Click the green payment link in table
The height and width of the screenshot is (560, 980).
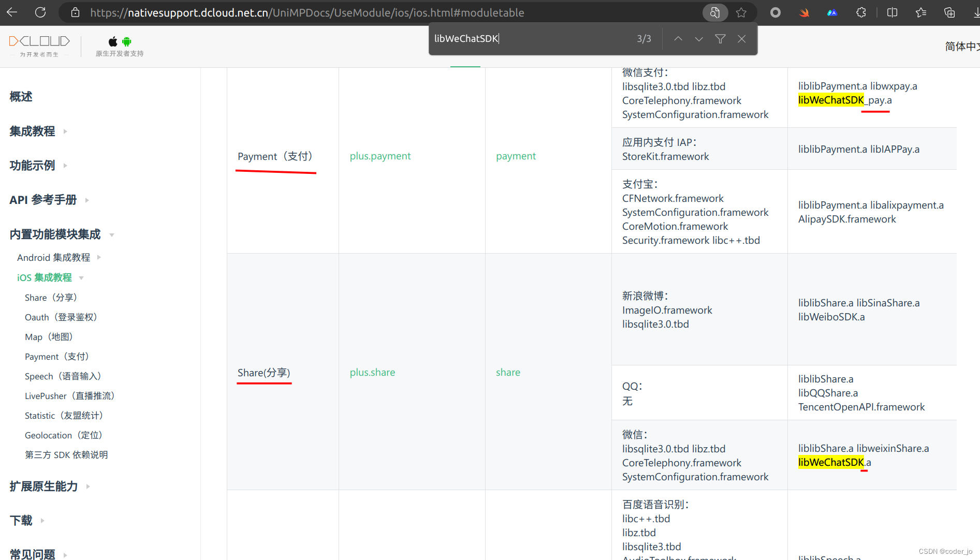click(516, 156)
